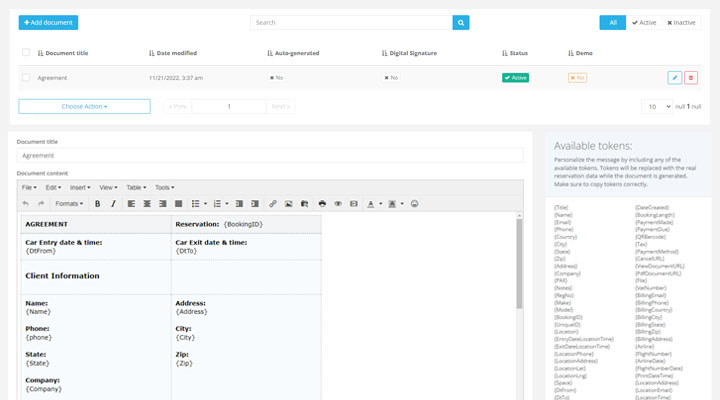Open the Insert menu in editor

pyautogui.click(x=80, y=187)
